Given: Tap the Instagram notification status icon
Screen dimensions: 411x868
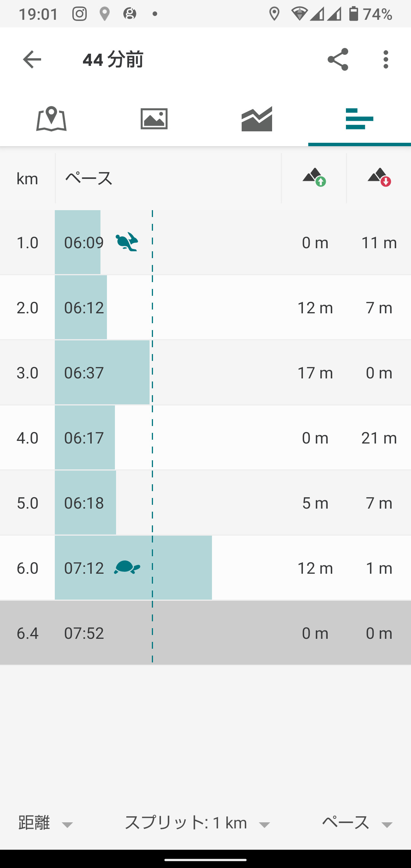Looking at the screenshot, I should point(80,14).
